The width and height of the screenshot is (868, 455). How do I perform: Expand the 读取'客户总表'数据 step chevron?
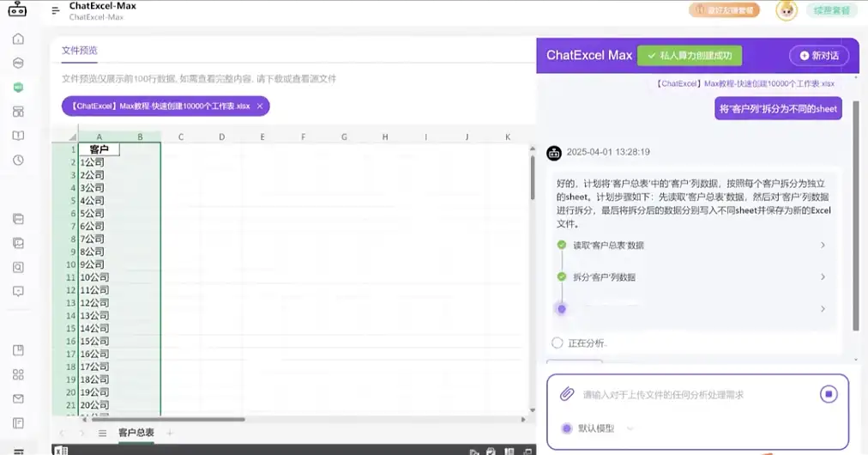823,245
